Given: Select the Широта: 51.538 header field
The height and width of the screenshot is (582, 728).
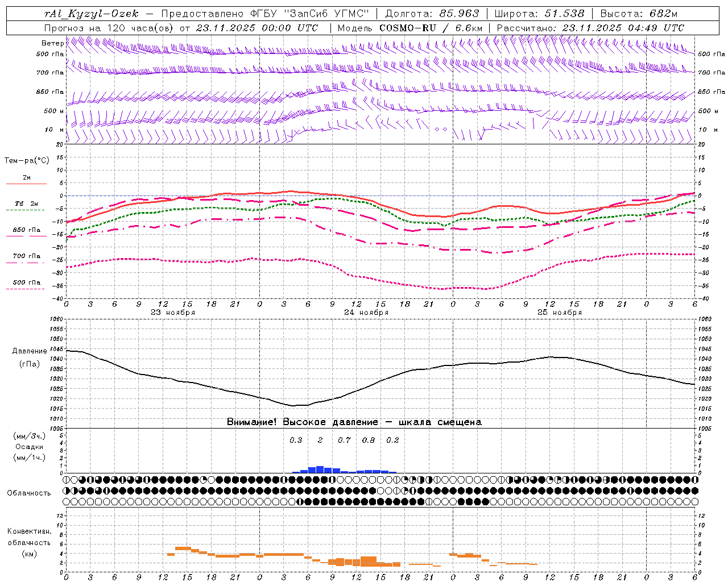Looking at the screenshot, I should click(x=539, y=14).
